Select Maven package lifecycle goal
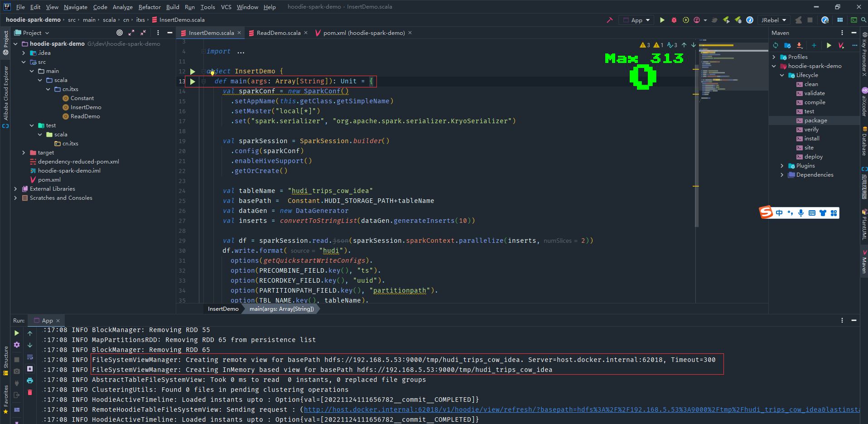The image size is (868, 424). point(815,120)
